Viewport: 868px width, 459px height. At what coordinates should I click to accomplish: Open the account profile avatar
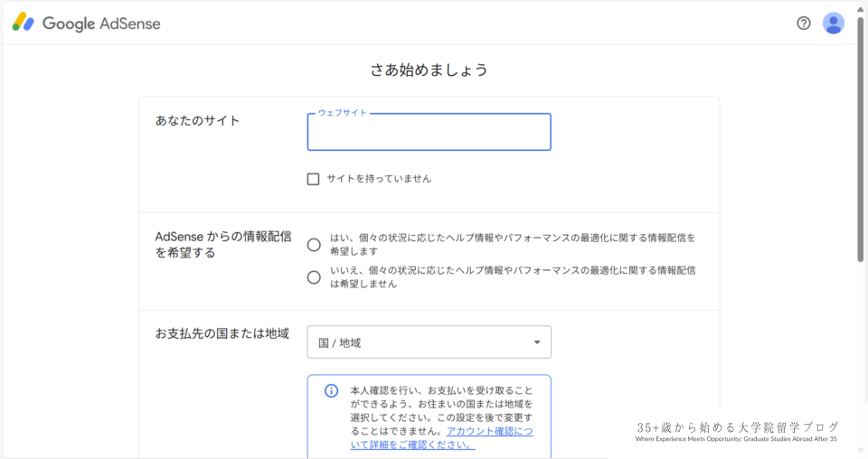(x=833, y=23)
